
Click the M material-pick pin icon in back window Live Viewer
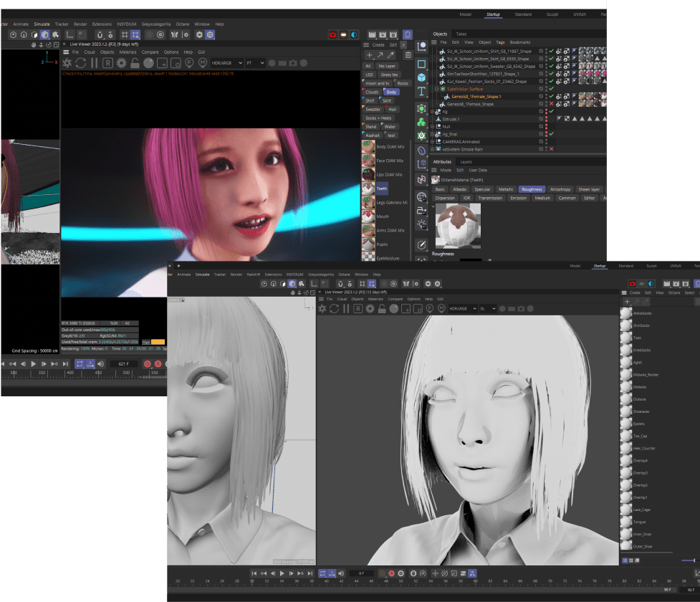click(x=203, y=63)
